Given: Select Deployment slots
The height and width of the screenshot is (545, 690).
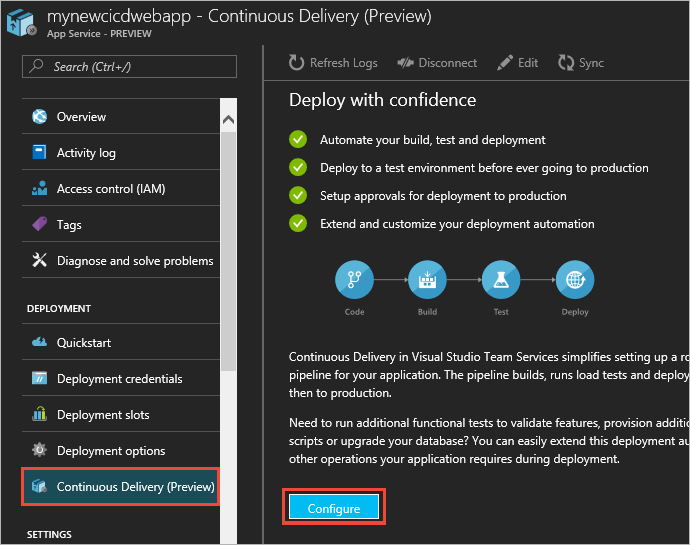Looking at the screenshot, I should pos(121,414).
